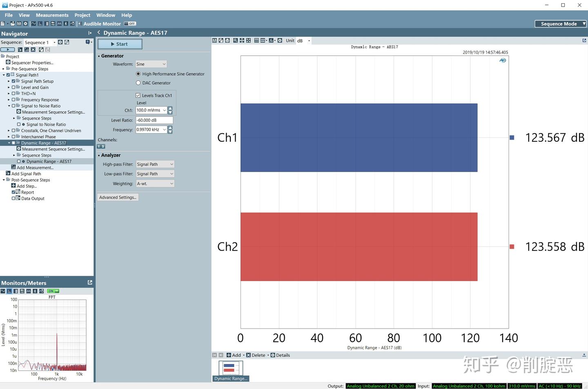Click the save graph icon
588x389 pixels.
pos(214,40)
